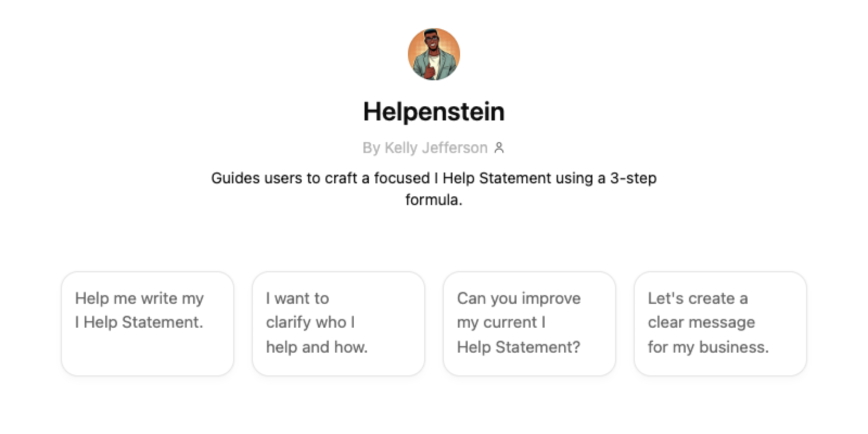Click the person icon beside Kelly Jefferson

499,148
